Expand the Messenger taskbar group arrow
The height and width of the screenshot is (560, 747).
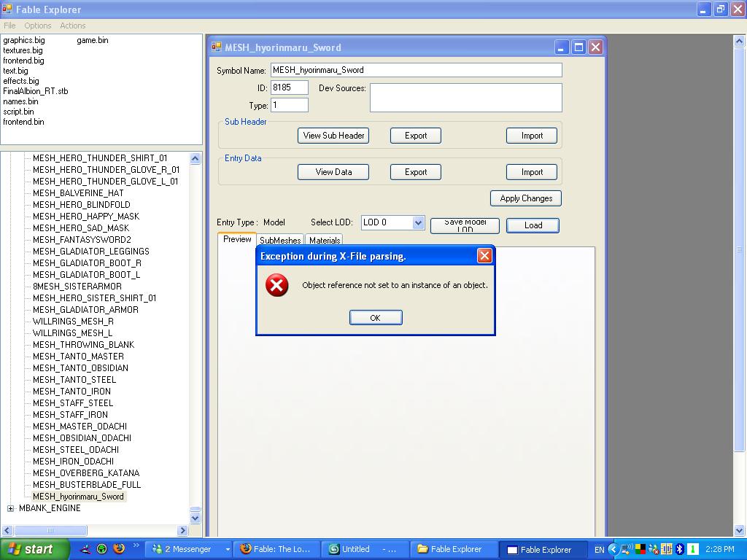pos(228,549)
